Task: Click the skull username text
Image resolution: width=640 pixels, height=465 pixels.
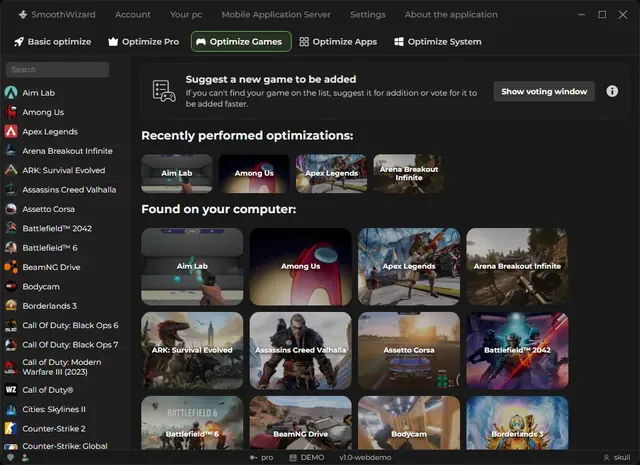Action: coord(622,458)
